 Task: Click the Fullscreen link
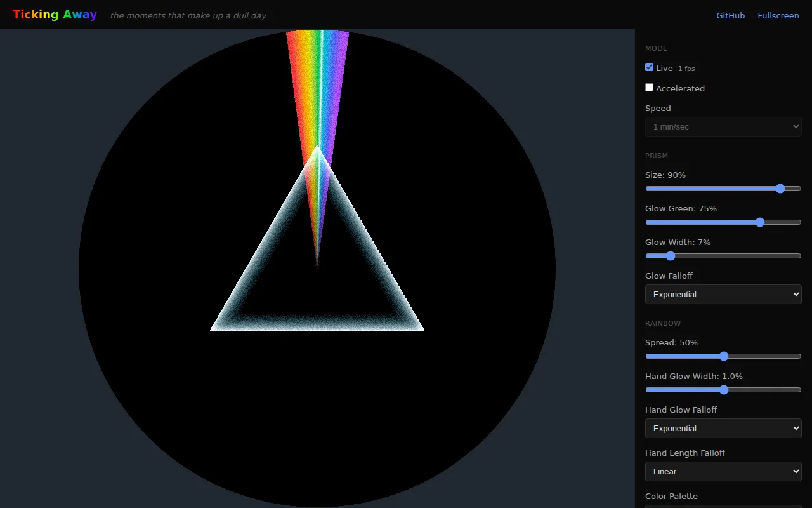(778, 15)
